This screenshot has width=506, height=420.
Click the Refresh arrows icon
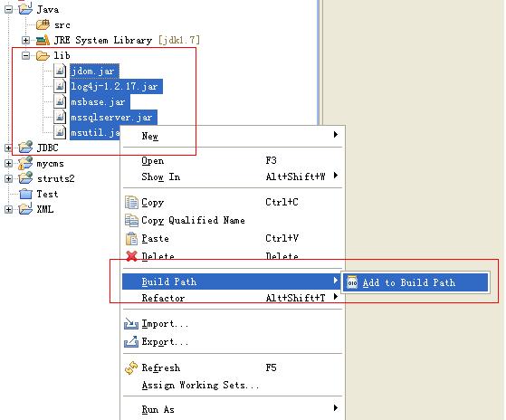coord(131,367)
